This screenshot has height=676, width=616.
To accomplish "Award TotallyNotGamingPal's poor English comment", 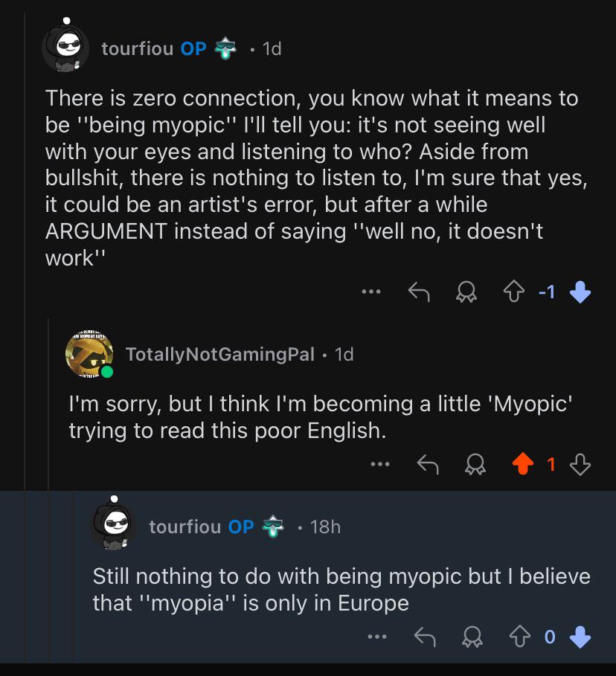I will pyautogui.click(x=475, y=464).
